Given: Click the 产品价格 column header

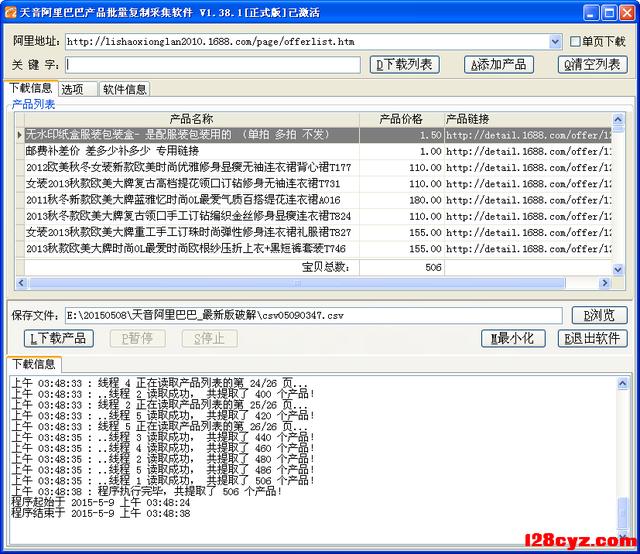Looking at the screenshot, I should (402, 119).
